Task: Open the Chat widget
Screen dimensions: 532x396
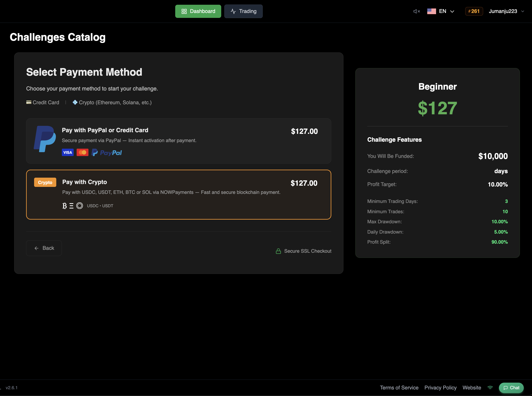Action: pyautogui.click(x=511, y=388)
